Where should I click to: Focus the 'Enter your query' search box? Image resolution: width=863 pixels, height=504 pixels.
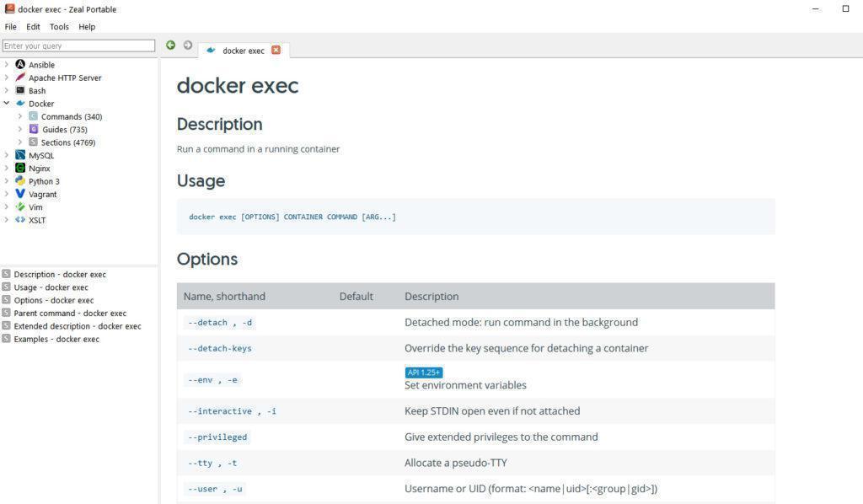tap(78, 46)
